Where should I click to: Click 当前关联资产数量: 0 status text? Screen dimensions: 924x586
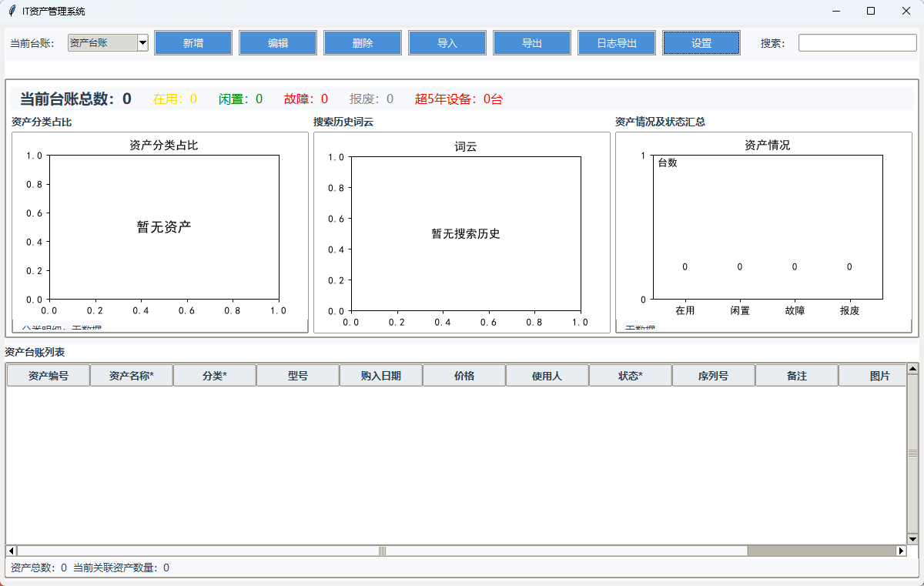122,568
